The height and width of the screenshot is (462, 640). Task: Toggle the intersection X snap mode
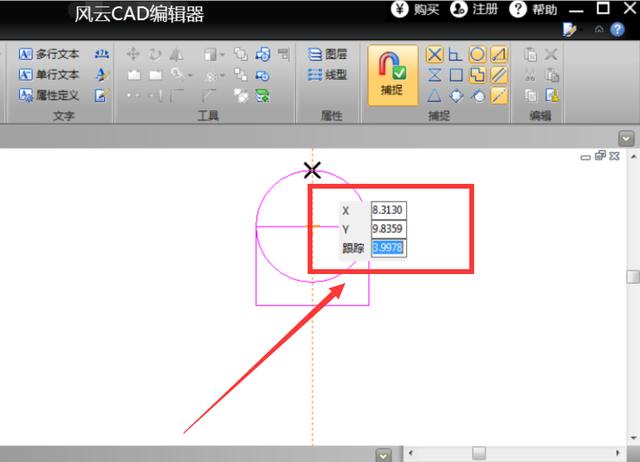(x=434, y=54)
